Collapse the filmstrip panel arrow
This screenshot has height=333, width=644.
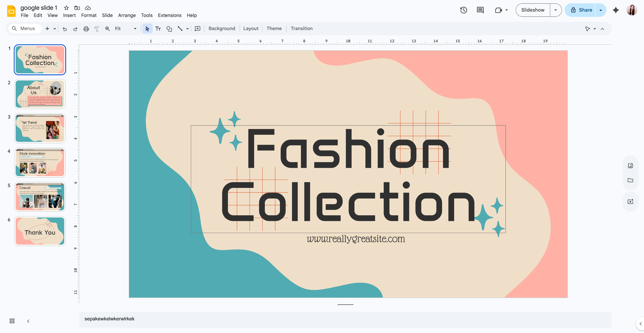click(x=28, y=321)
